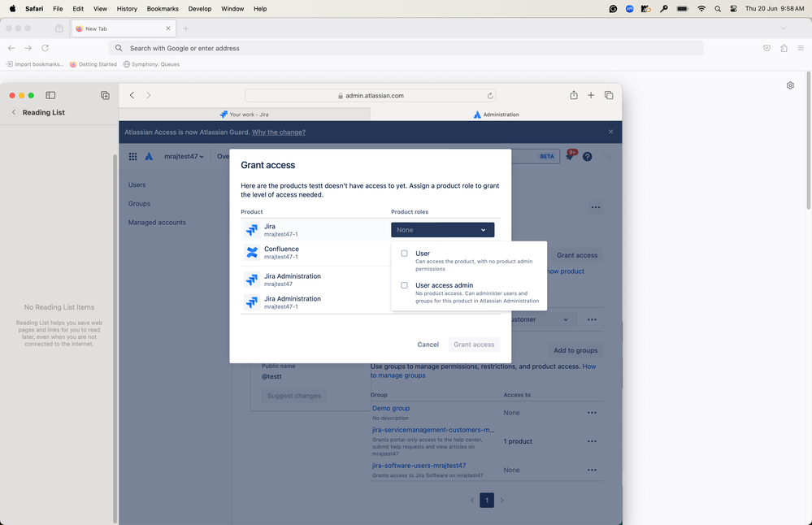The image size is (812, 525).
Task: Go to previous page in pagination
Action: 472,500
